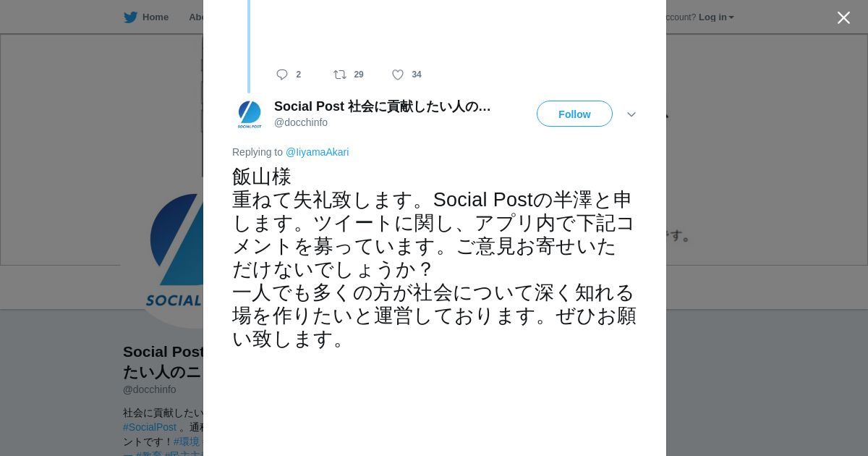Click the #SocialPost hashtag in bio

point(150,427)
